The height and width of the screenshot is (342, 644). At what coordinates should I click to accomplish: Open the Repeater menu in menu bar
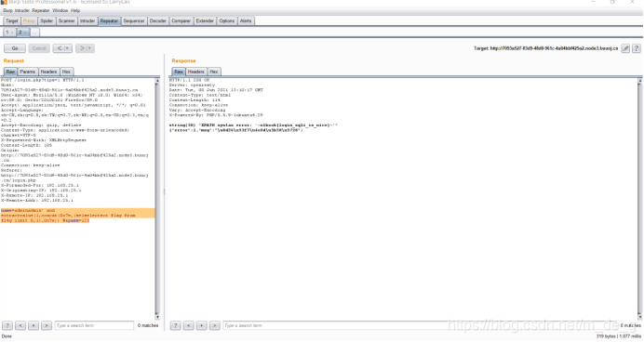pos(41,10)
